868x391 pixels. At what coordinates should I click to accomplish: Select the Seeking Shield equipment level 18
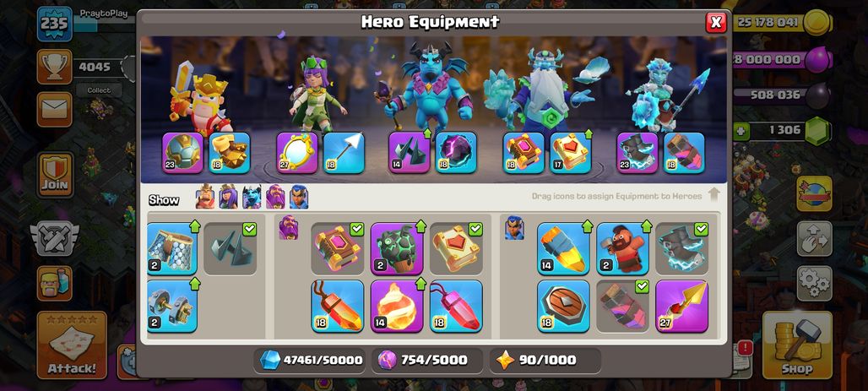pos(563,307)
